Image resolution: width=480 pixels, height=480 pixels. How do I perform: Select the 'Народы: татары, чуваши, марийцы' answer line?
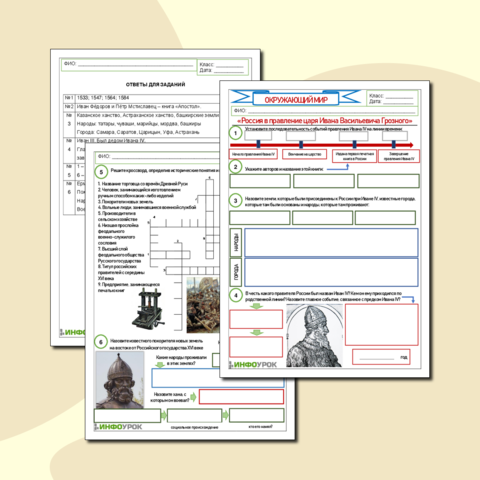click(139, 124)
